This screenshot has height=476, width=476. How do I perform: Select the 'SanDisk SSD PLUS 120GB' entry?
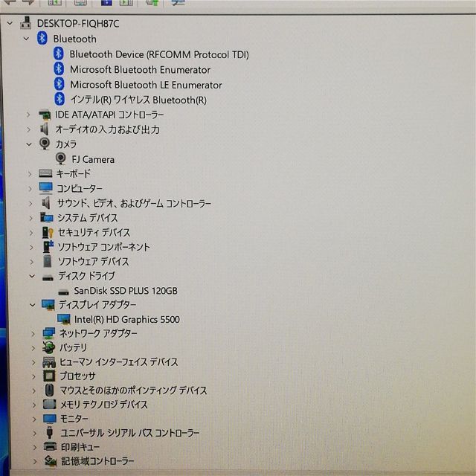[x=126, y=291]
